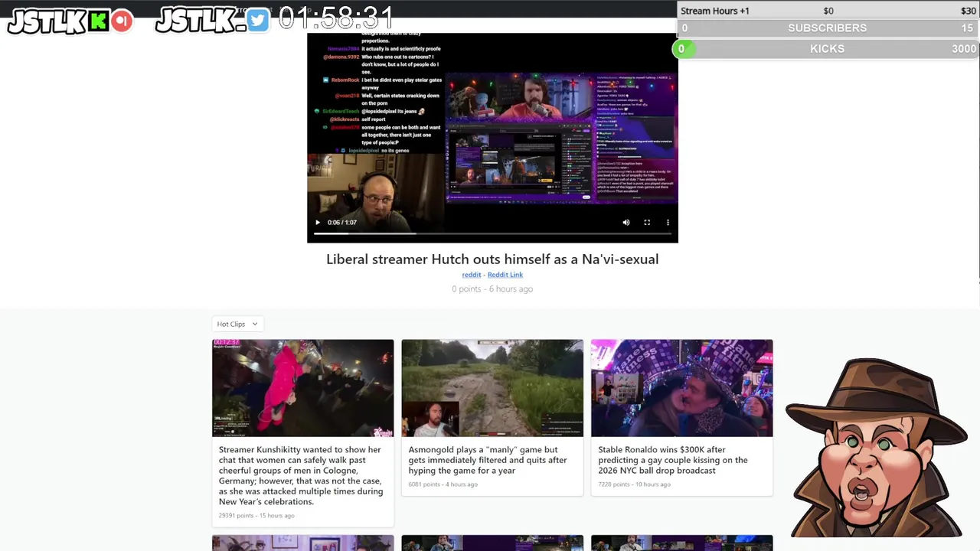Image resolution: width=980 pixels, height=551 pixels.
Task: Click the '0 points - 6 hours ago' text
Action: [492, 289]
